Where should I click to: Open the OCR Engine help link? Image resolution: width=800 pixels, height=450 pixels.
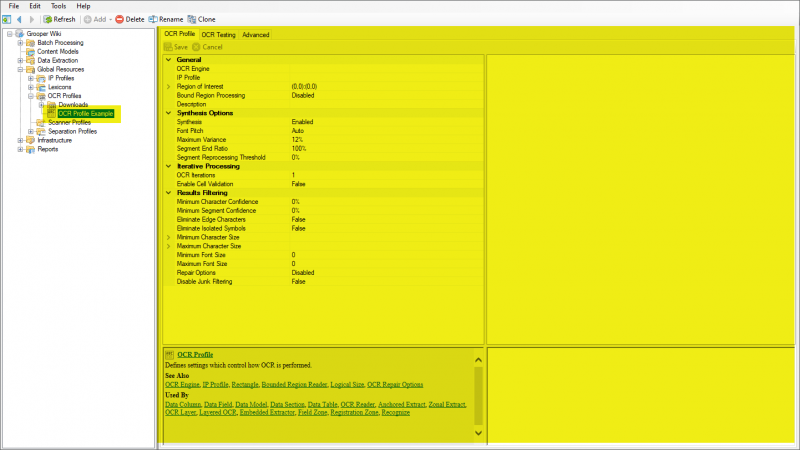pos(182,385)
